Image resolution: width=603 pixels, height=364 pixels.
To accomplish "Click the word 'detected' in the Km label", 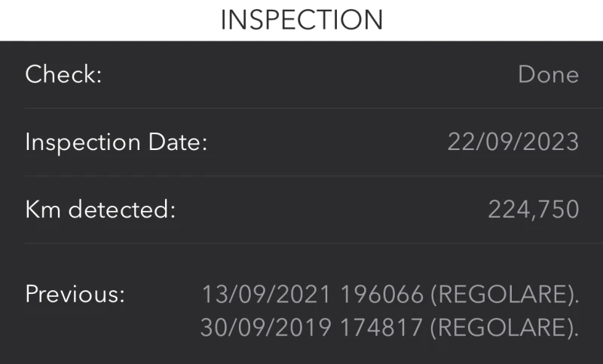I will point(121,209).
